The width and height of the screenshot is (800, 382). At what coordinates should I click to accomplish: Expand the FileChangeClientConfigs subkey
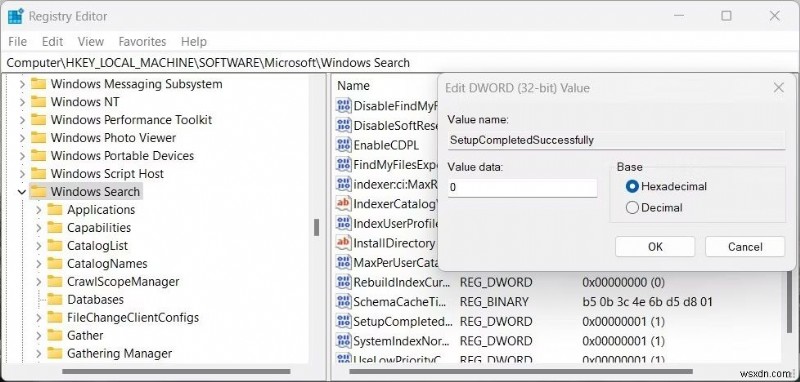[x=39, y=317]
